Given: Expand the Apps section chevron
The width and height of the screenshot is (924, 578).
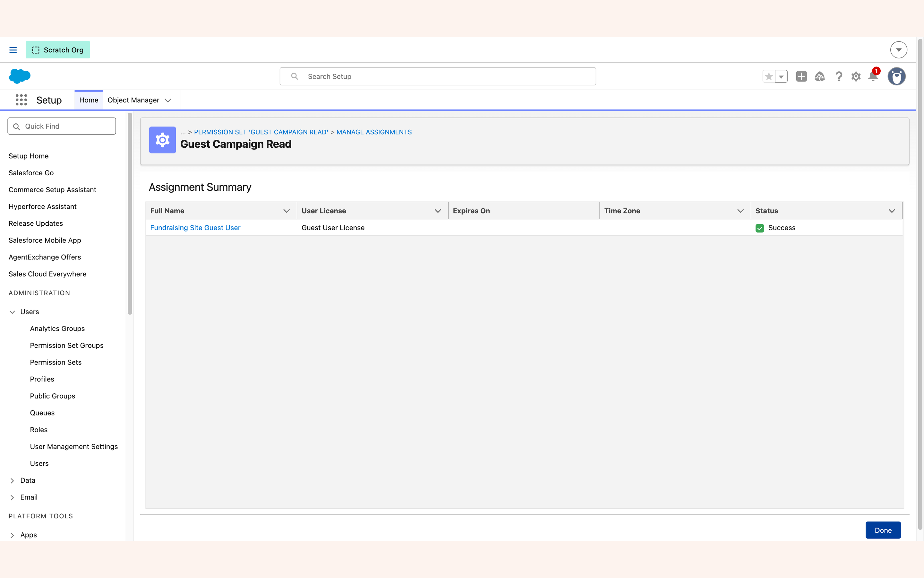Looking at the screenshot, I should [12, 535].
